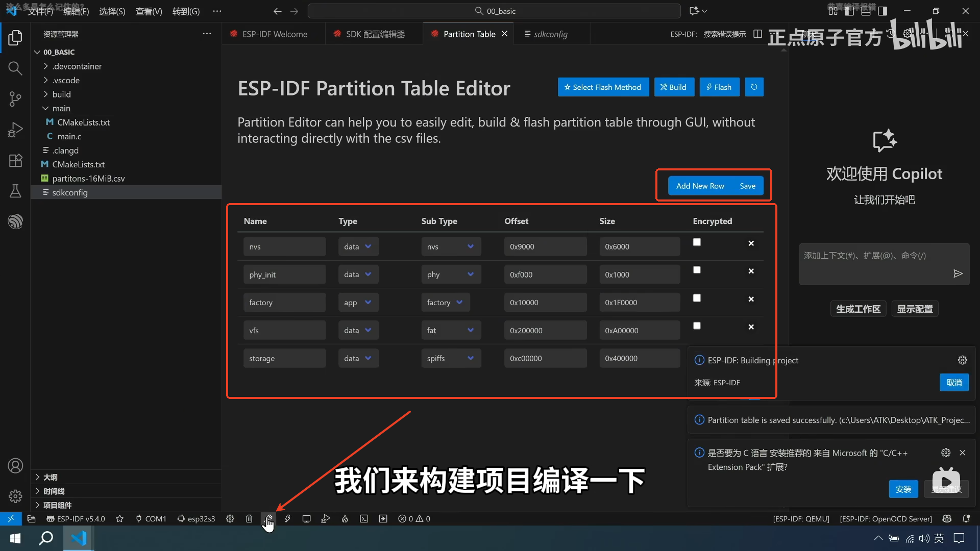This screenshot has height=551, width=980.
Task: Click the Flash button in partition editor
Action: point(719,87)
